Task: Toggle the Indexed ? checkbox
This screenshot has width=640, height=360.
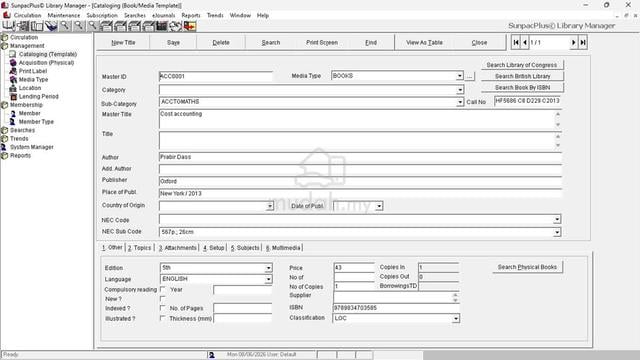Action: coord(162,308)
